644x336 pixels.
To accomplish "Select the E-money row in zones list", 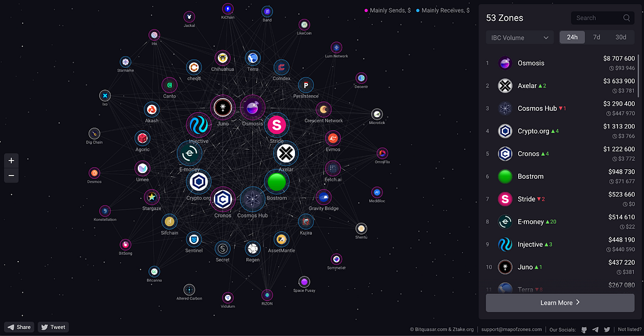I will [560, 221].
